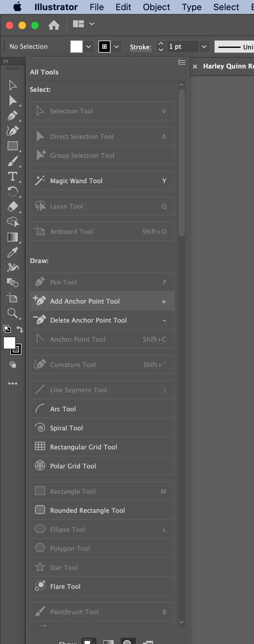The width and height of the screenshot is (254, 644).
Task: Open the File menu
Action: point(97,7)
